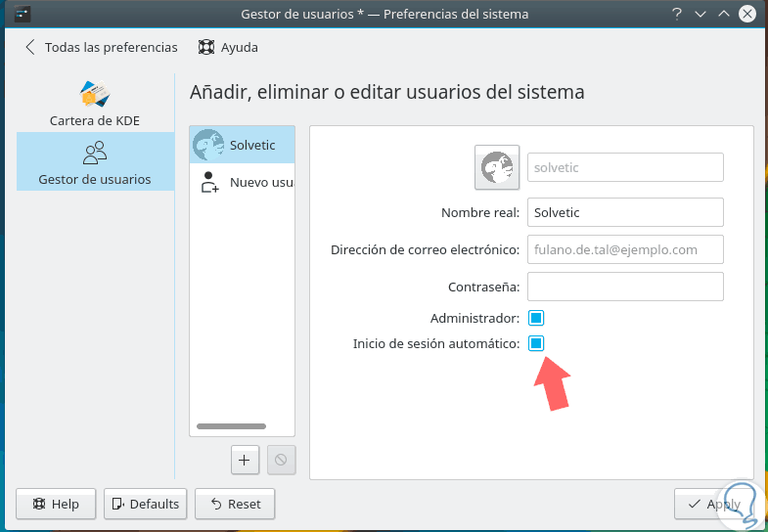768x532 pixels.
Task: Change the Solvetic user avatar image
Action: [497, 167]
